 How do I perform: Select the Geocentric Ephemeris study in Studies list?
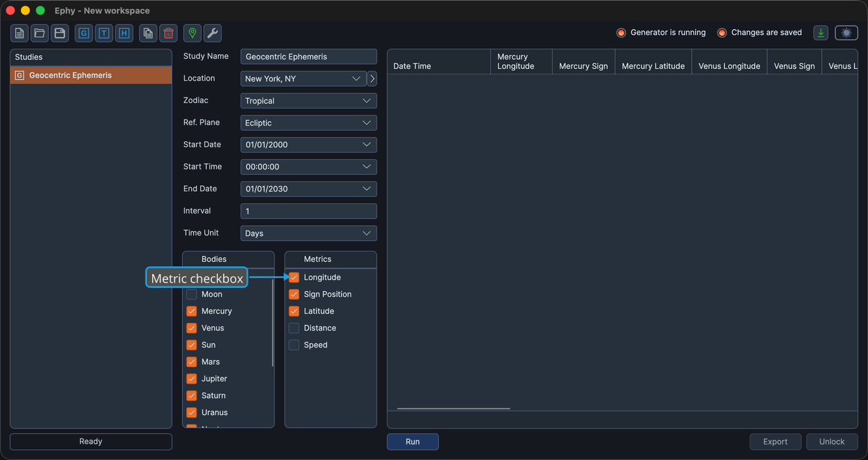coord(91,75)
